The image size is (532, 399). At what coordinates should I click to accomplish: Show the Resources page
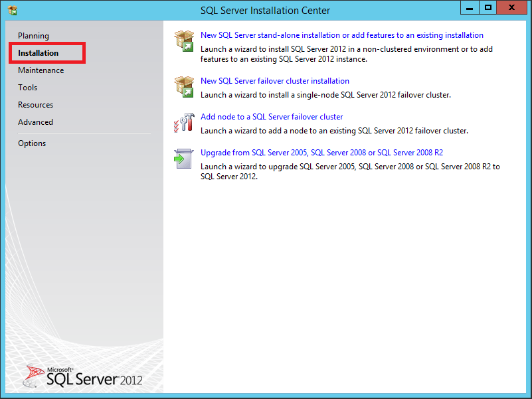[x=36, y=105]
